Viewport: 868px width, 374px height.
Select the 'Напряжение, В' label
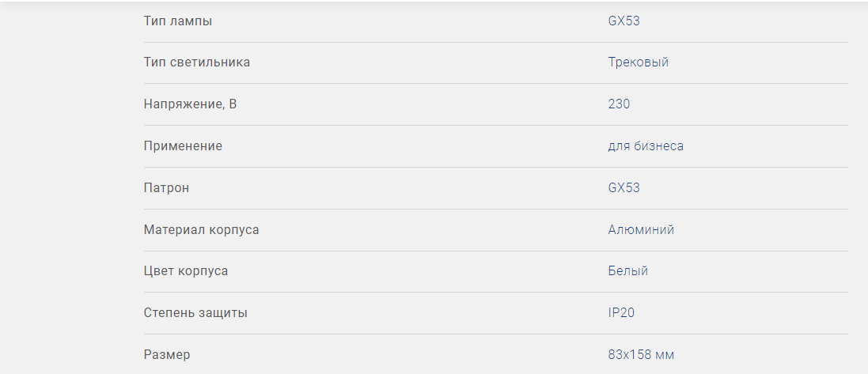190,104
